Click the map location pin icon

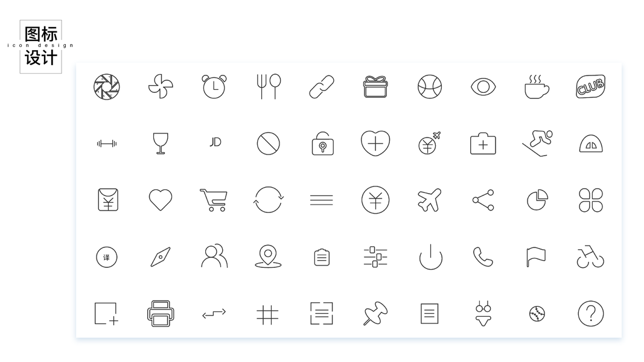click(268, 256)
